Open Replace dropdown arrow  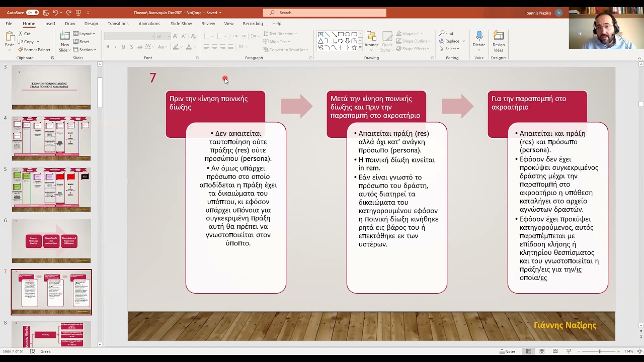(463, 41)
